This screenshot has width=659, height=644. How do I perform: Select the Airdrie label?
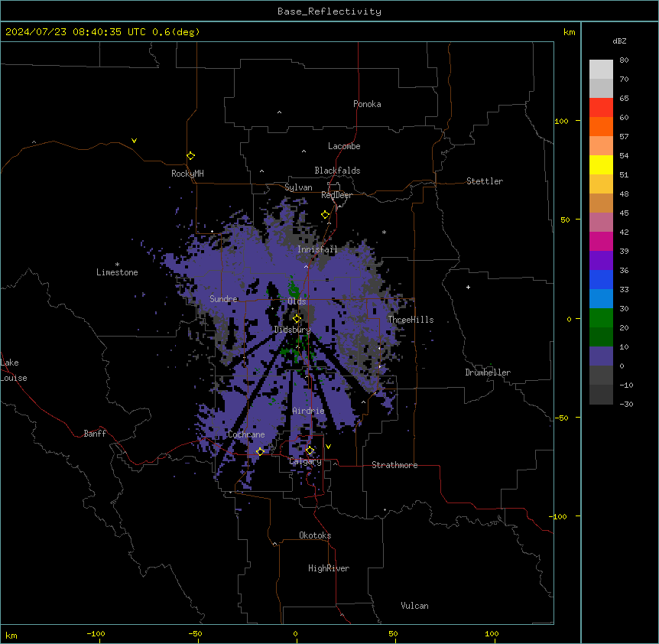pos(308,411)
